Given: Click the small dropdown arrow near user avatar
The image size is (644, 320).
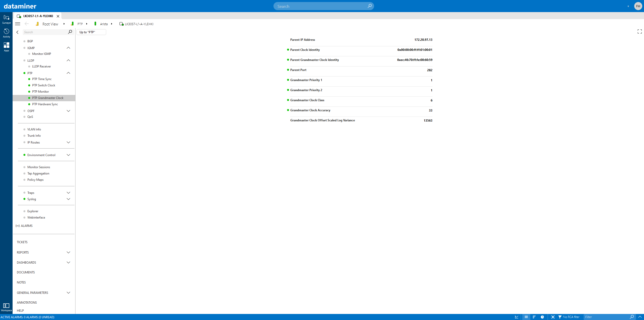Looking at the screenshot, I should [628, 6].
